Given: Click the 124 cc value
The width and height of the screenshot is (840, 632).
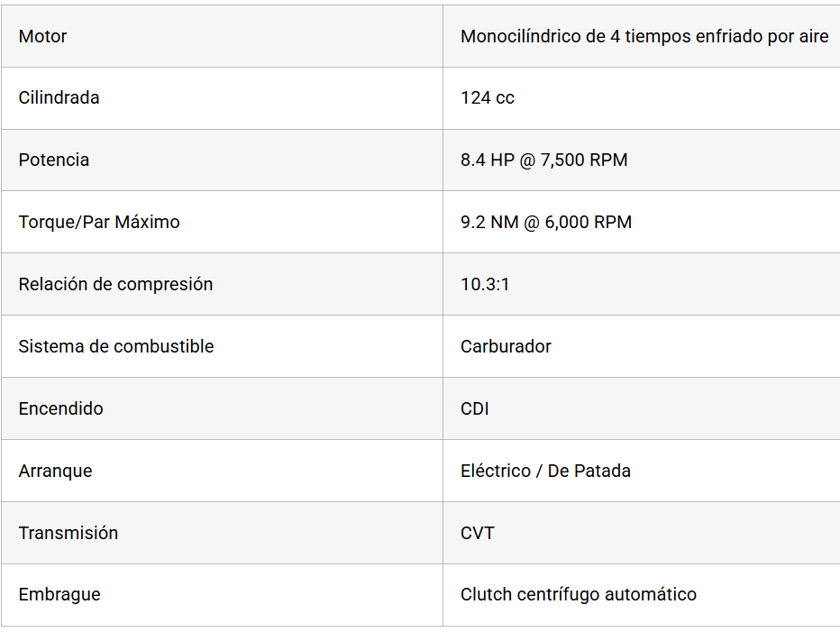Looking at the screenshot, I should pos(488,97).
